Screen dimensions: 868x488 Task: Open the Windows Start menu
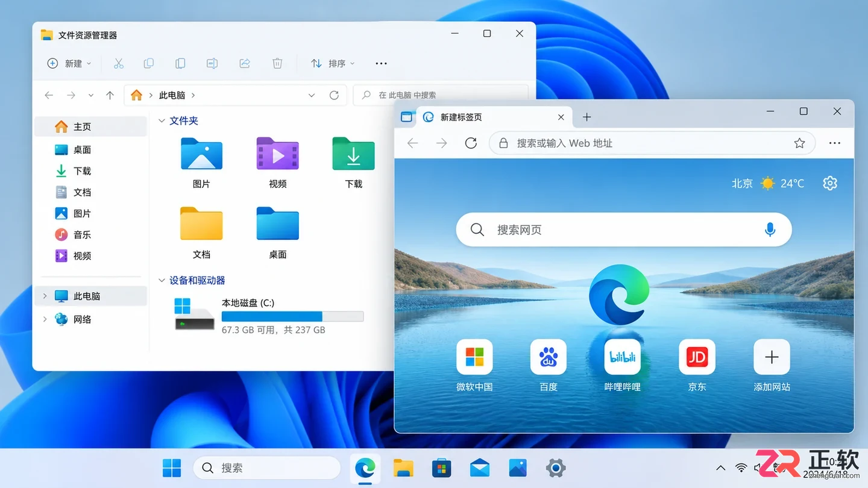click(x=172, y=468)
